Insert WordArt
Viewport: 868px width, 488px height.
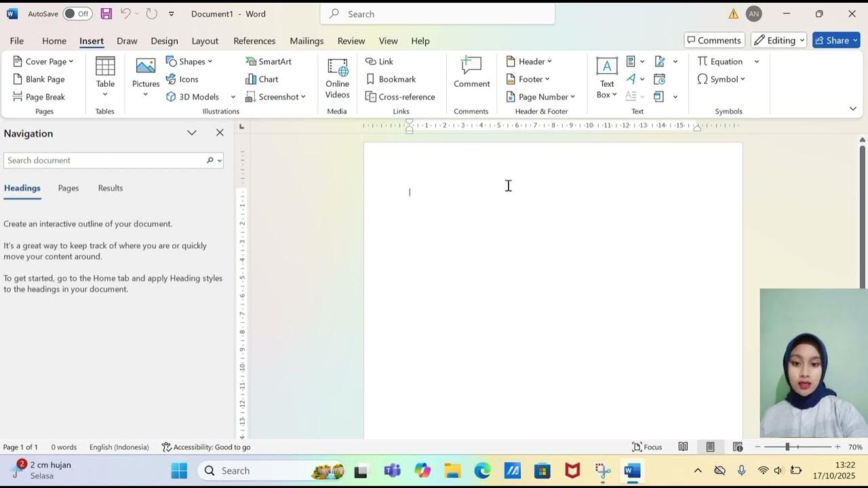(x=635, y=79)
